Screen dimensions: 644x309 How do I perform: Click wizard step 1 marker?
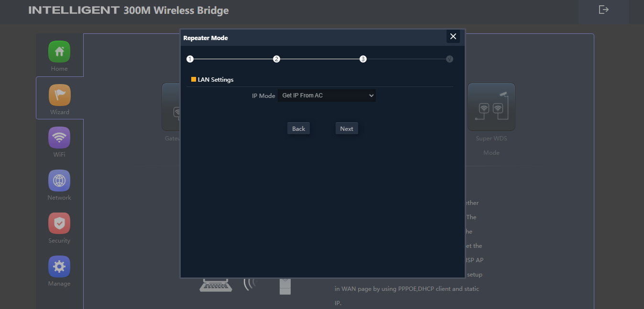coord(190,59)
